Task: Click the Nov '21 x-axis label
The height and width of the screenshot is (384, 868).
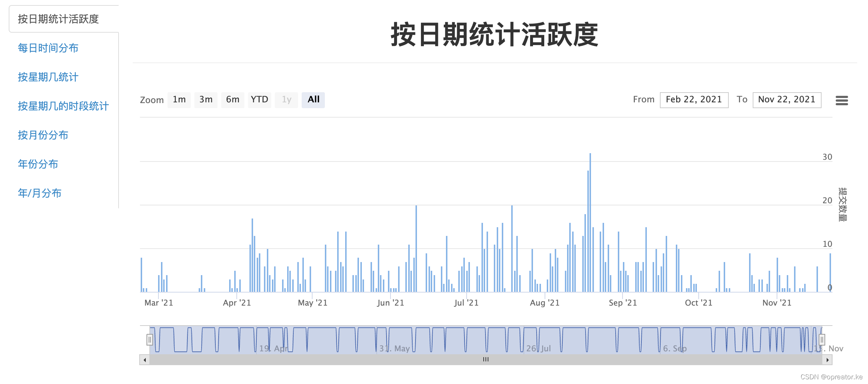Action: [x=777, y=303]
